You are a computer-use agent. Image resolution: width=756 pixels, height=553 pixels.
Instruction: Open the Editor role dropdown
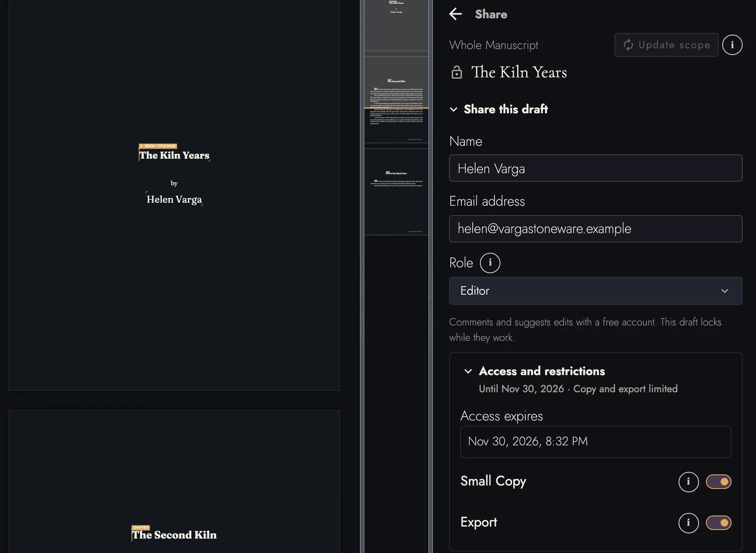click(x=595, y=291)
